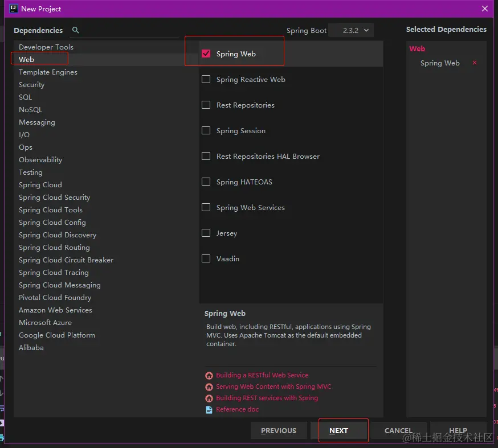Check the Spring Session option

pos(206,130)
